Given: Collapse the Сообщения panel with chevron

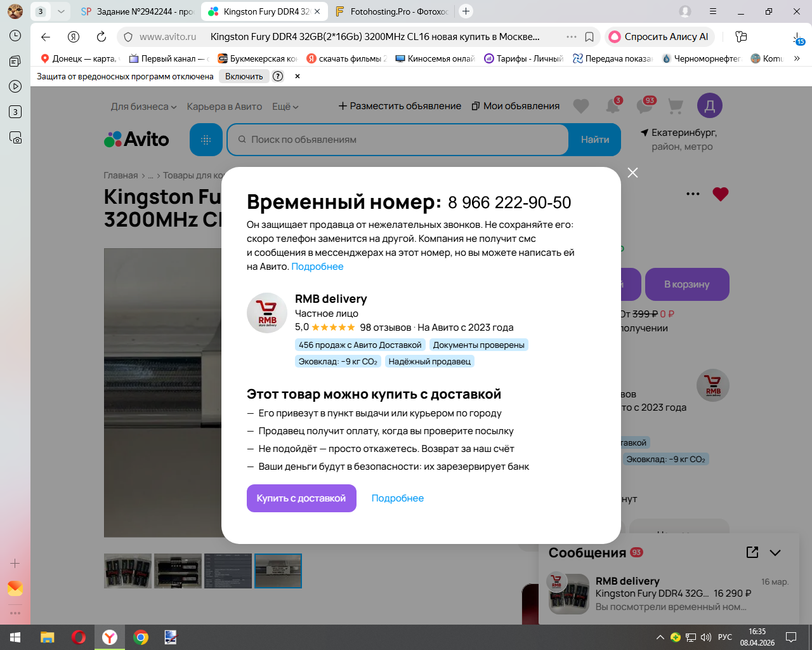Looking at the screenshot, I should (x=775, y=553).
